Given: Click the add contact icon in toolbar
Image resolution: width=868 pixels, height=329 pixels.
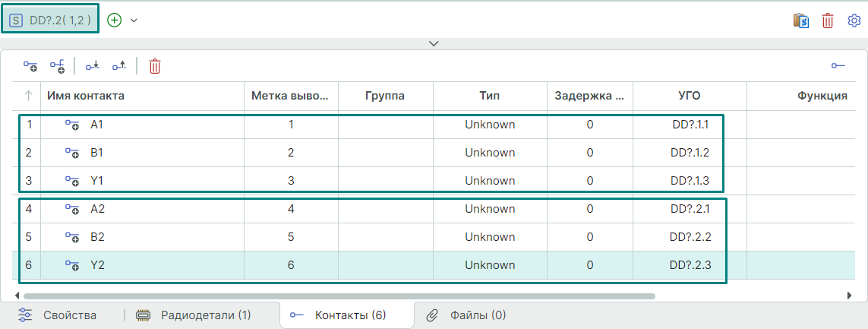Looking at the screenshot, I should point(30,67).
